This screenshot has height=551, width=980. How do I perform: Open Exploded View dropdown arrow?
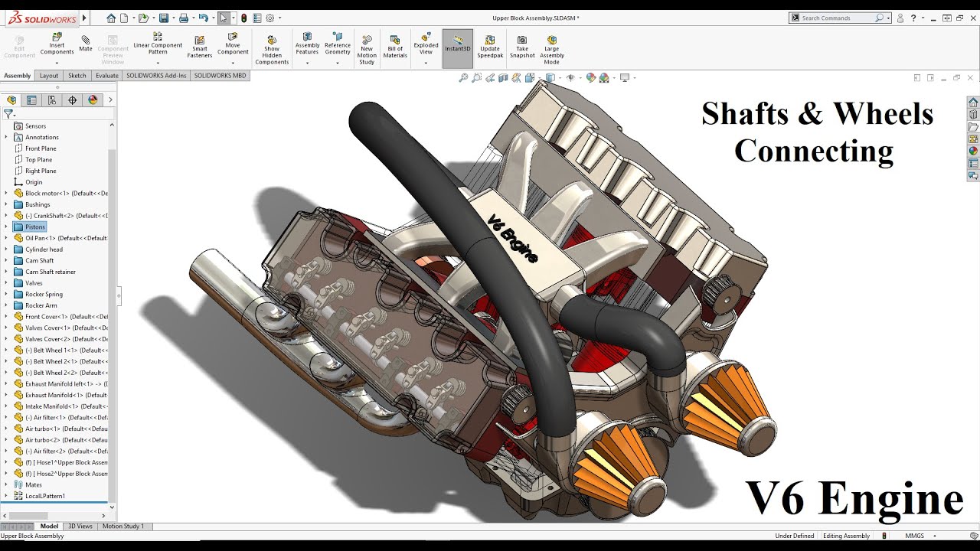click(x=426, y=63)
